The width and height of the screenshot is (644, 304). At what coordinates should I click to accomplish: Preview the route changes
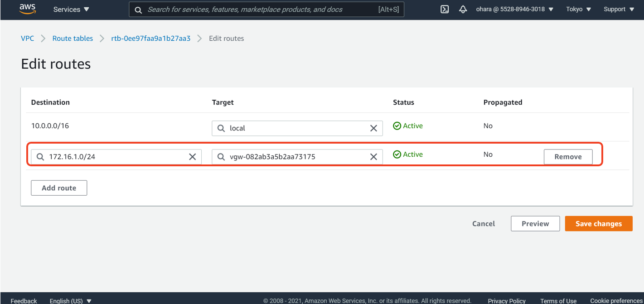click(x=535, y=224)
